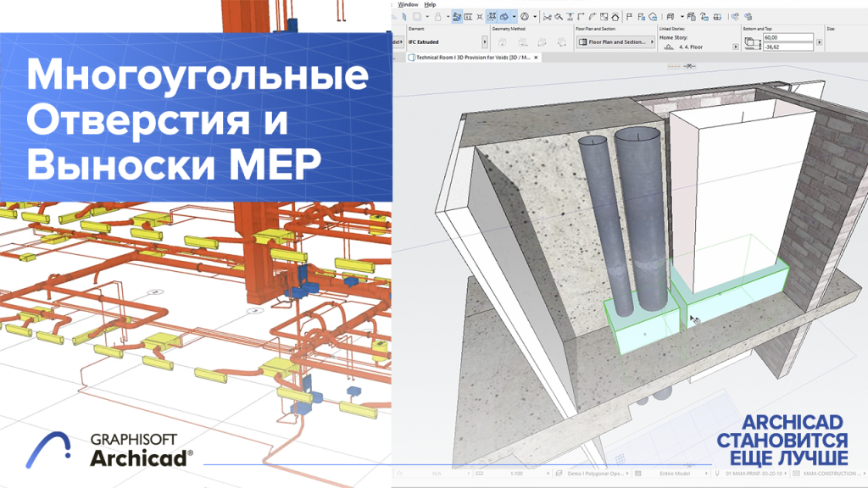868x488 pixels.
Task: Open MAM-CONSTRUCTION model view options
Action: click(x=829, y=474)
